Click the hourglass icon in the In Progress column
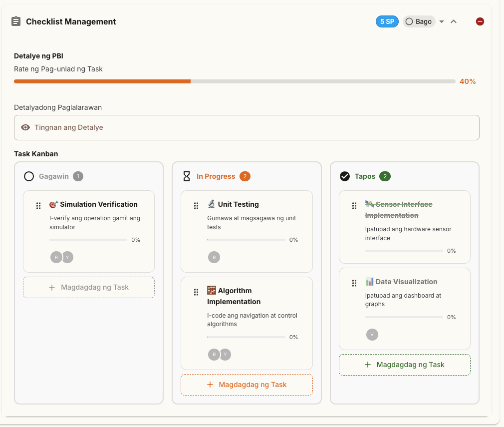Image resolution: width=504 pixels, height=427 pixels. [x=187, y=176]
